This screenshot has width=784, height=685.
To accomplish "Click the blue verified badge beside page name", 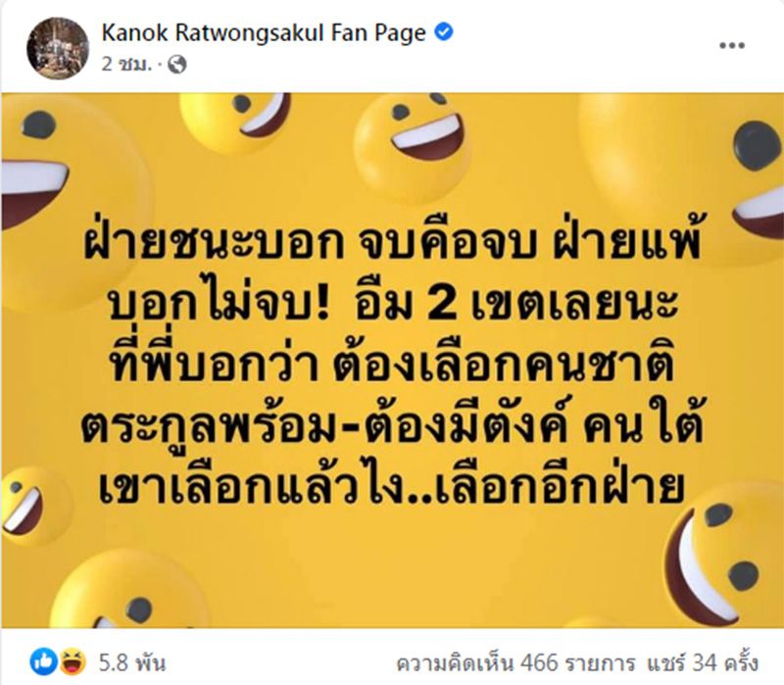I will click(443, 32).
